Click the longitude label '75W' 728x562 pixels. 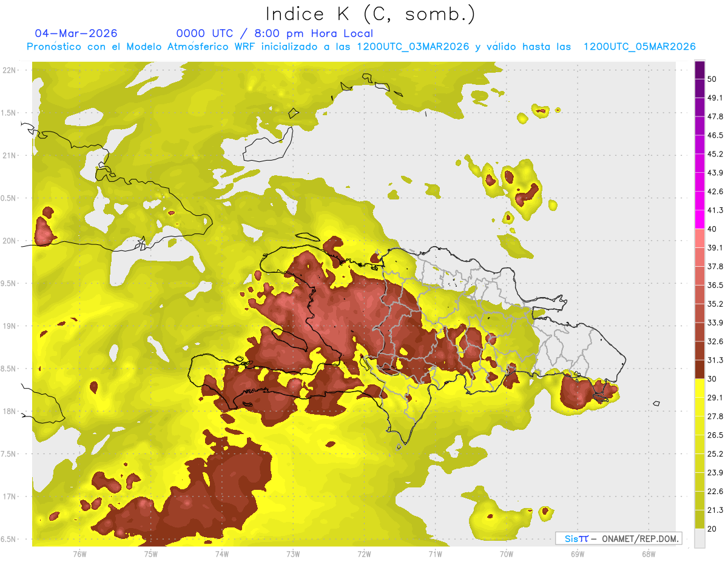coord(151,554)
